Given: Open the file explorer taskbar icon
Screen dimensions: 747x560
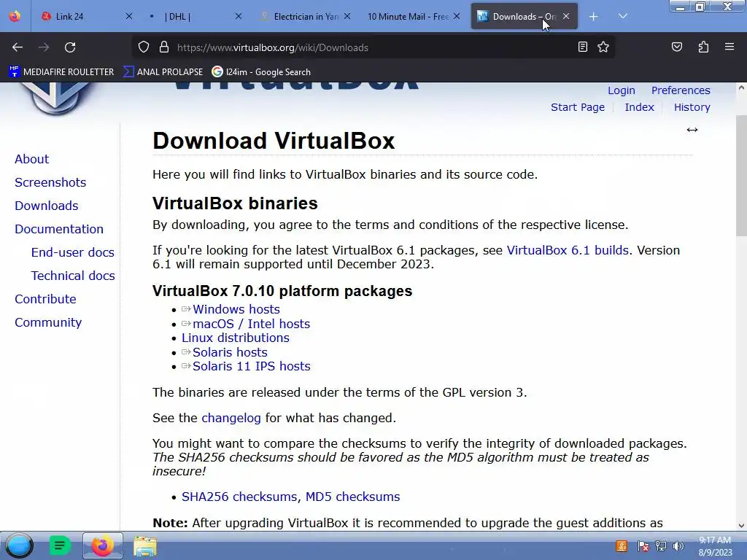Looking at the screenshot, I should tap(145, 545).
